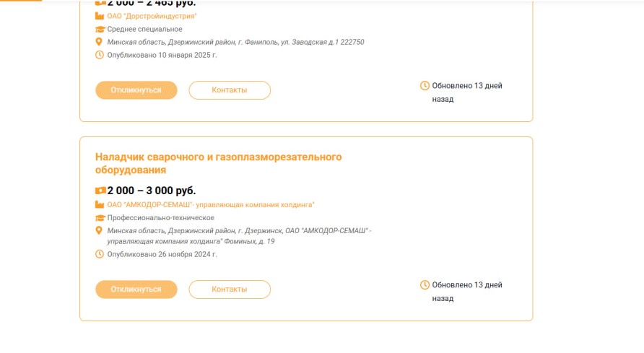Select the Фаниполь, ул. Заводская address text

[x=236, y=42]
